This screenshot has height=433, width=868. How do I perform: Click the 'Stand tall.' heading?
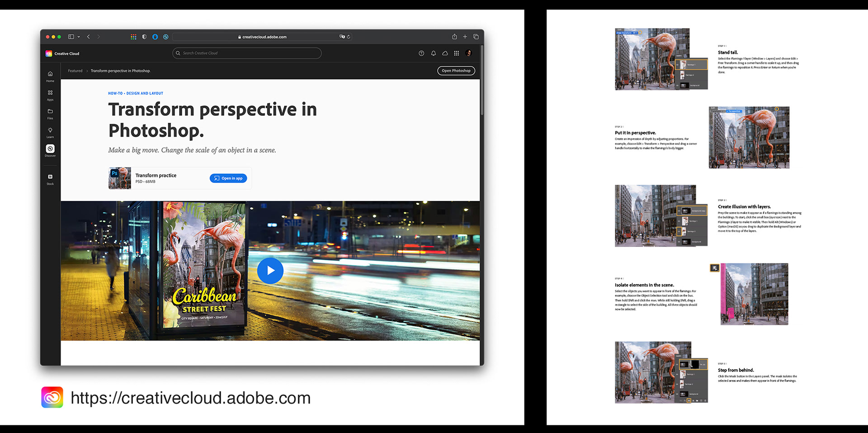pos(728,52)
